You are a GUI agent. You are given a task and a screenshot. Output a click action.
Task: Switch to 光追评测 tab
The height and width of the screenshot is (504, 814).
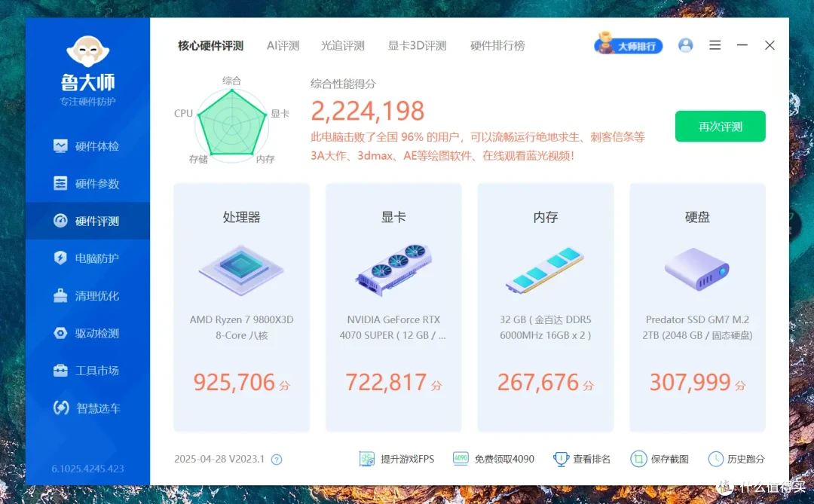[343, 46]
